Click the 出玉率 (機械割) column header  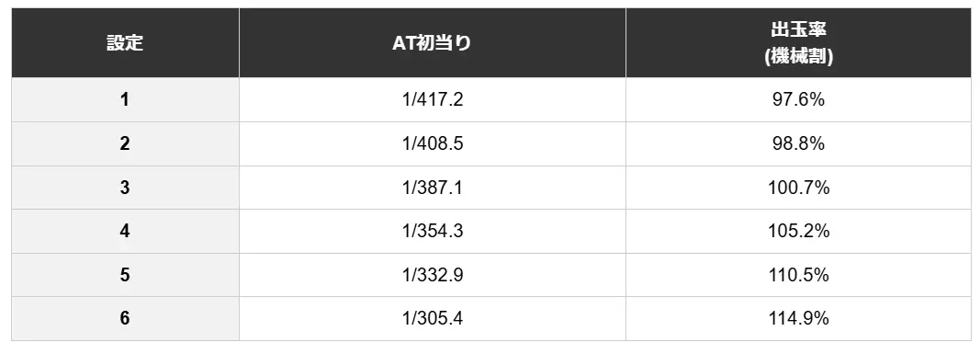[798, 43]
